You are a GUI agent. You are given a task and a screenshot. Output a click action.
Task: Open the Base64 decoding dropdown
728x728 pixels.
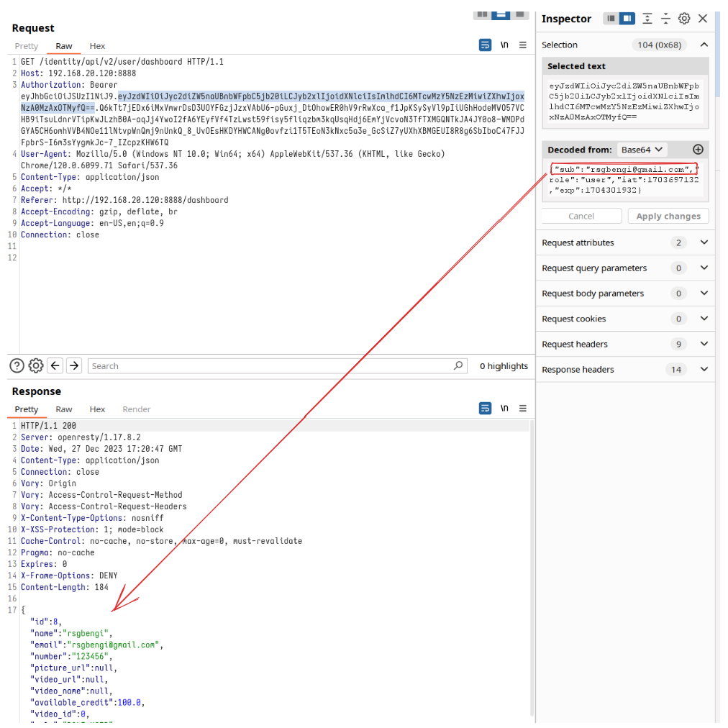(x=642, y=150)
